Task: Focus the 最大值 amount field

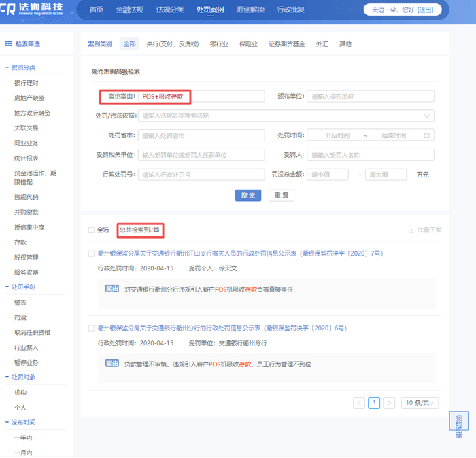Action: tap(386, 175)
